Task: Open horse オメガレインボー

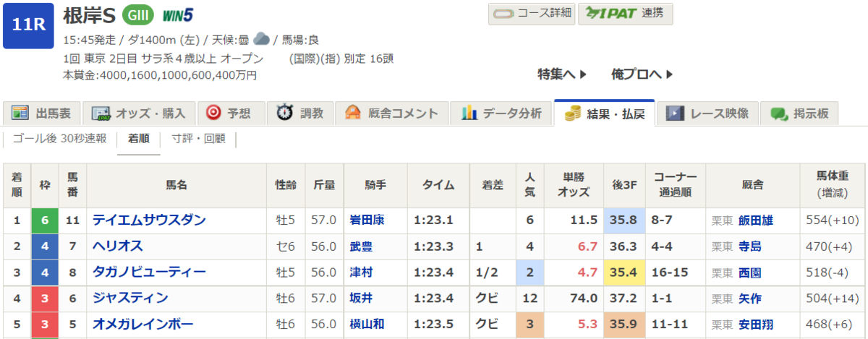Action: 142,324
